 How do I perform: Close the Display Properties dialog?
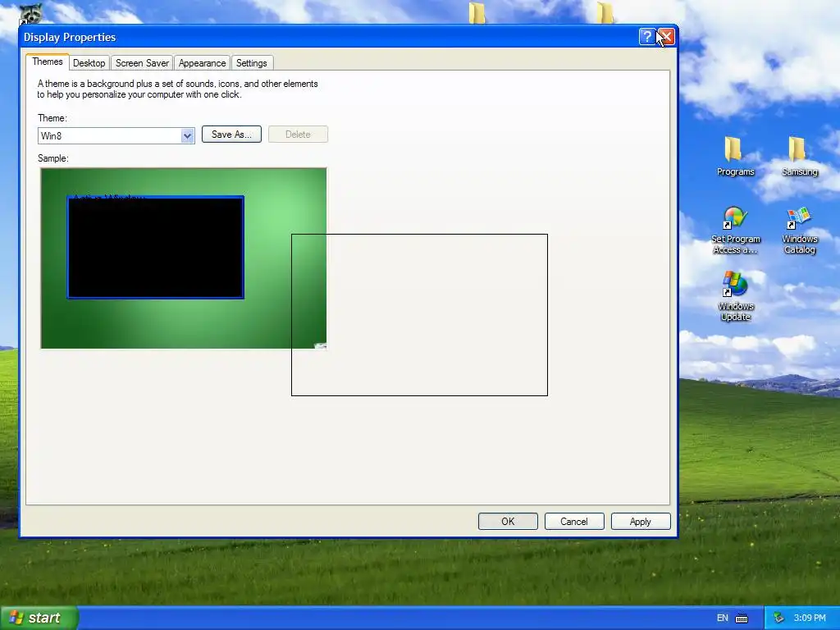[666, 37]
